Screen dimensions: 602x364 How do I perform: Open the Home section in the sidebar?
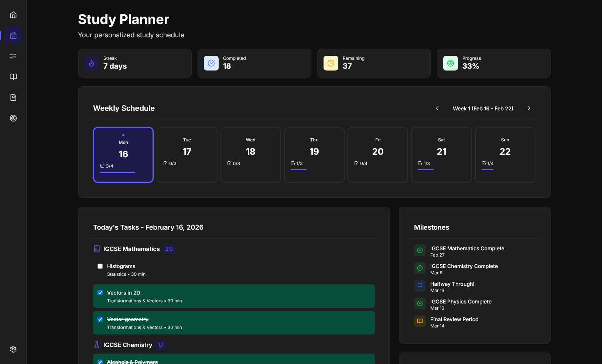tap(13, 15)
